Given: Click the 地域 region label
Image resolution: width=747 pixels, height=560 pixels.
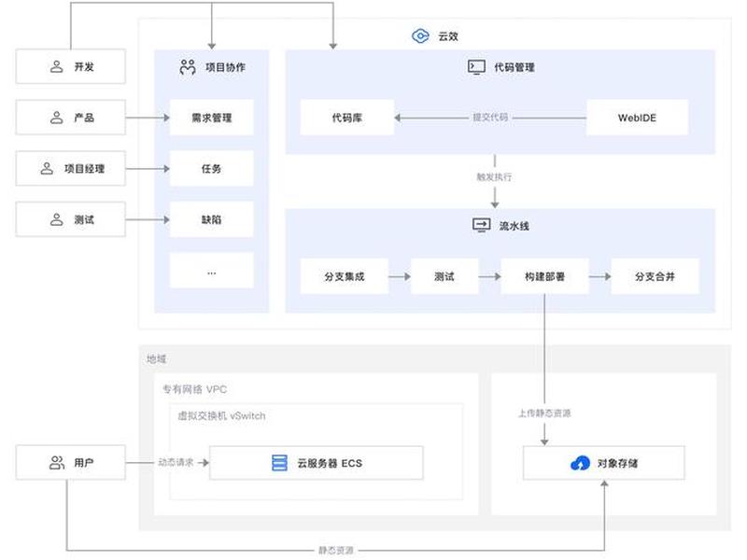Looking at the screenshot, I should point(156,359).
